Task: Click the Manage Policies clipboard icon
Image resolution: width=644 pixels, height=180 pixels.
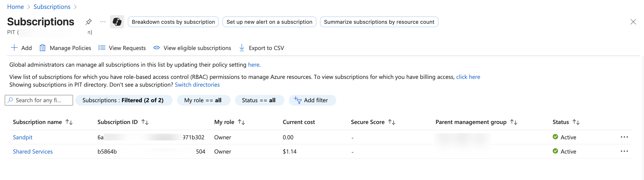Action: (x=43, y=48)
